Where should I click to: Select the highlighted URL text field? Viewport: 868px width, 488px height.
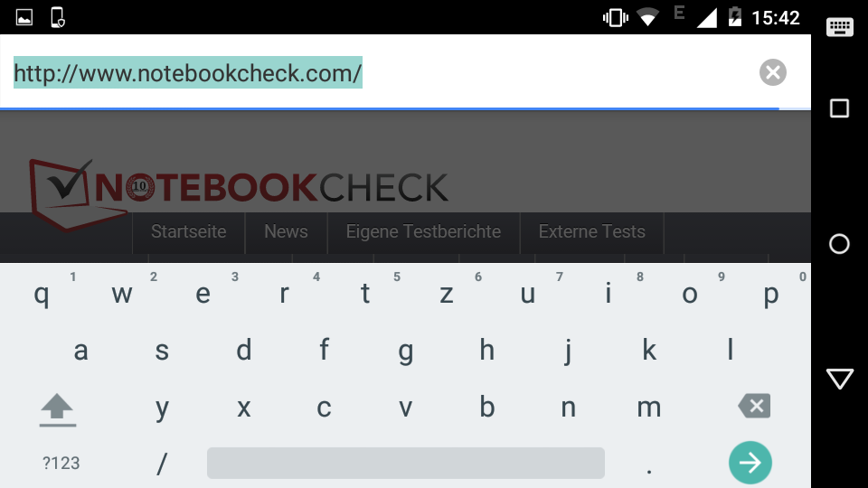pyautogui.click(x=188, y=72)
